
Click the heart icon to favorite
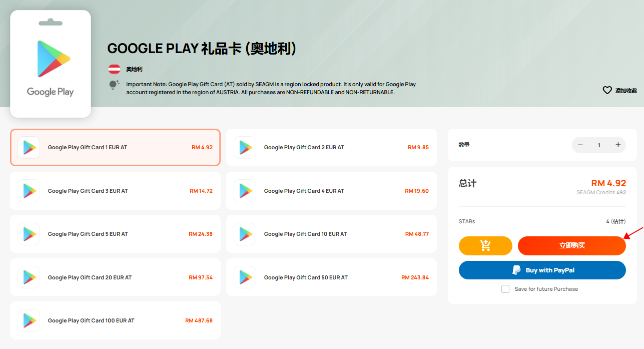tap(607, 91)
